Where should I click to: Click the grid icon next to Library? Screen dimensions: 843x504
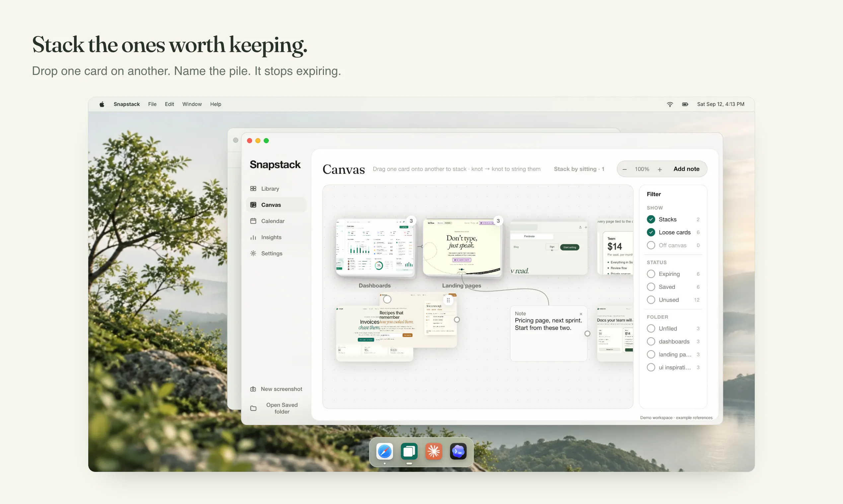pos(253,188)
